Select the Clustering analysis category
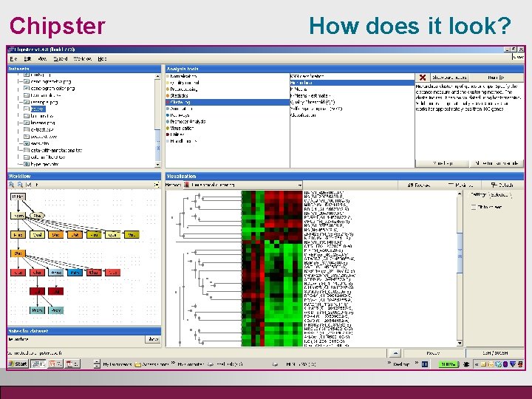Image resolution: width=532 pixels, height=399 pixels. pyautogui.click(x=228, y=102)
